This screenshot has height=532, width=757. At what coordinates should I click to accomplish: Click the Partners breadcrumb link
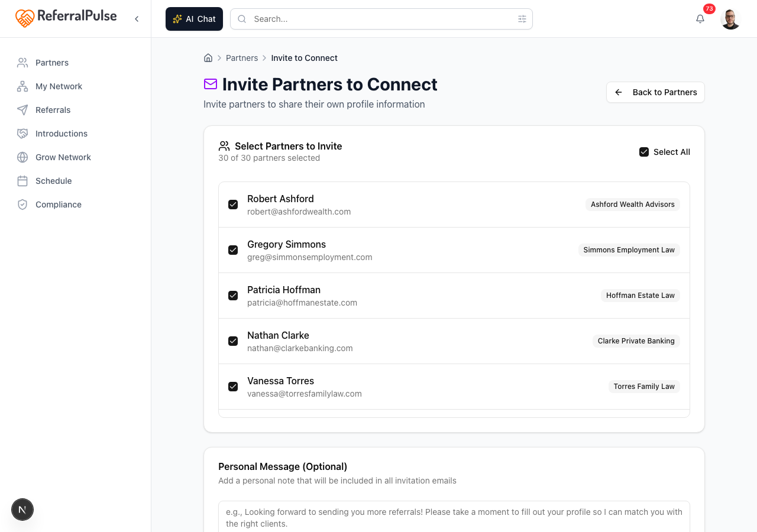click(x=242, y=58)
